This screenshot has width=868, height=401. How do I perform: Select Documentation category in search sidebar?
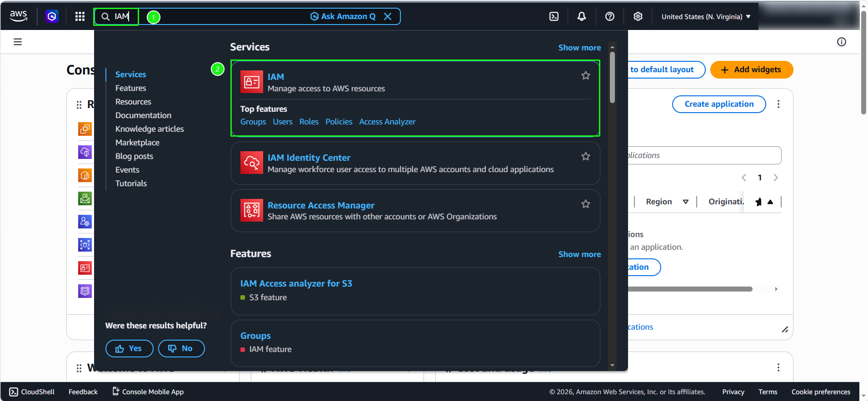click(x=144, y=115)
